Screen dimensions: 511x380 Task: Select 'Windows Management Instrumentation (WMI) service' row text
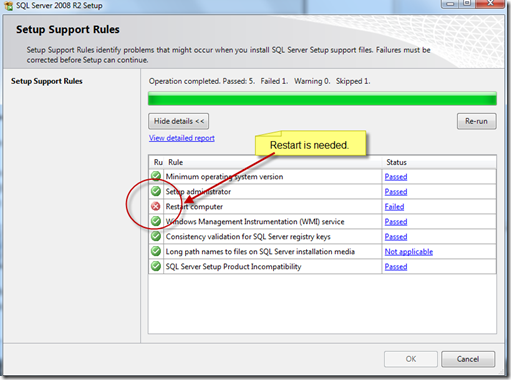click(255, 222)
